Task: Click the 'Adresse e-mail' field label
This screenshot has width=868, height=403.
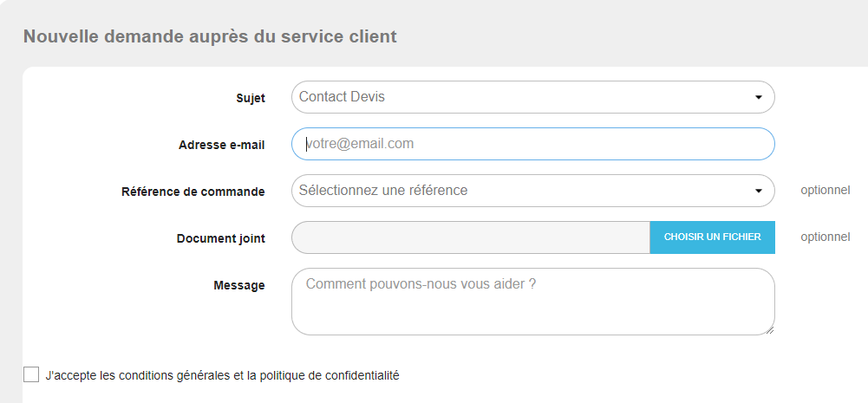Action: (x=222, y=145)
